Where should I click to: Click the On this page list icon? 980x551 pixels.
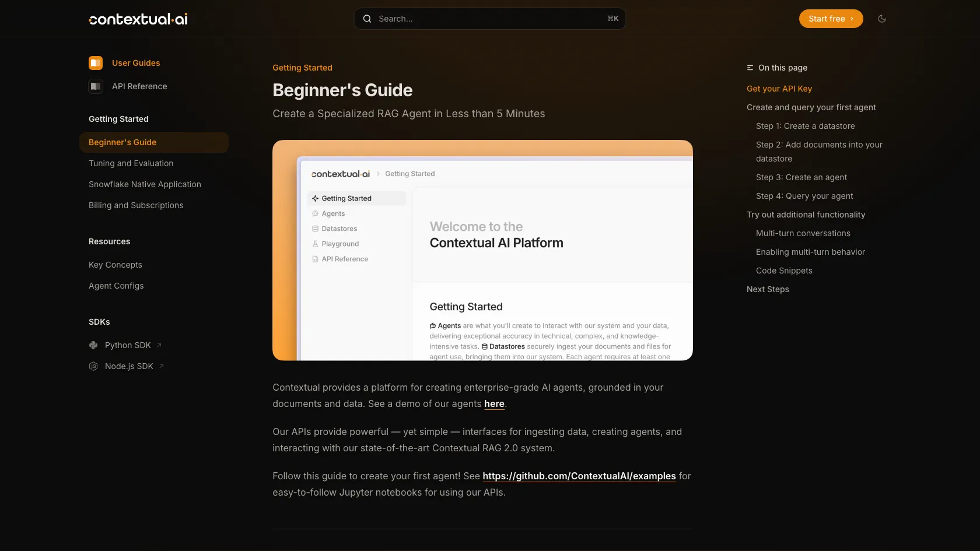(x=750, y=68)
